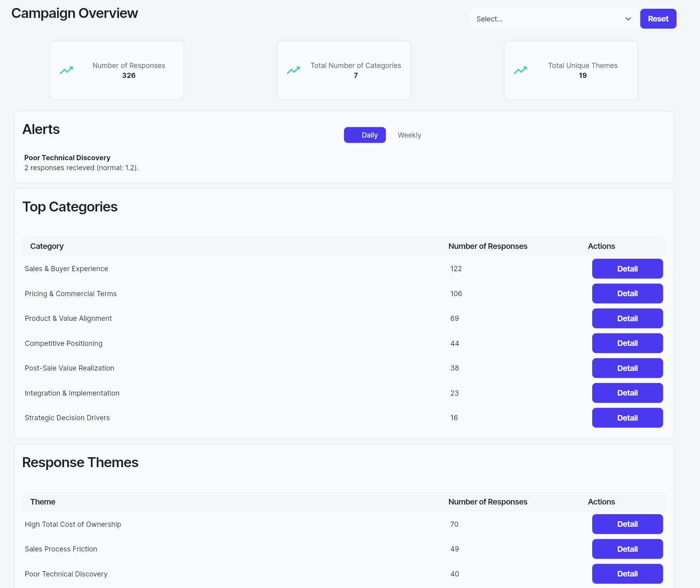Open Detail for Product & Value Alignment
700x588 pixels.
pos(627,318)
